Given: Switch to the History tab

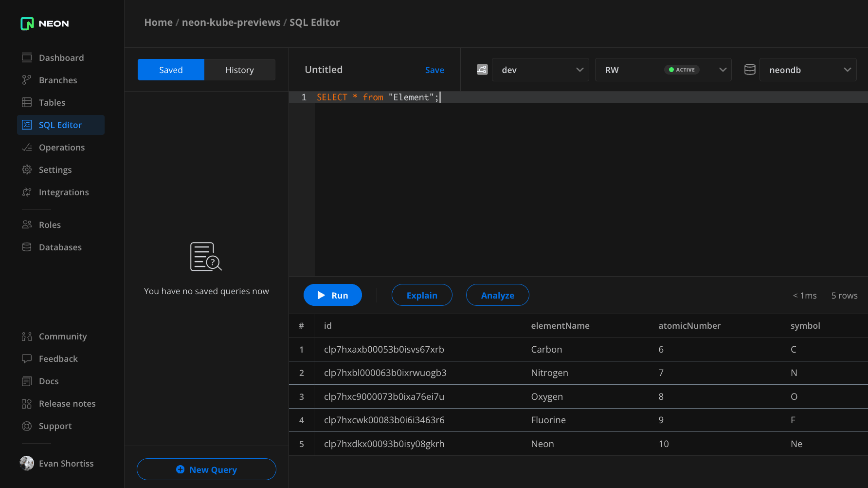Looking at the screenshot, I should [x=239, y=70].
